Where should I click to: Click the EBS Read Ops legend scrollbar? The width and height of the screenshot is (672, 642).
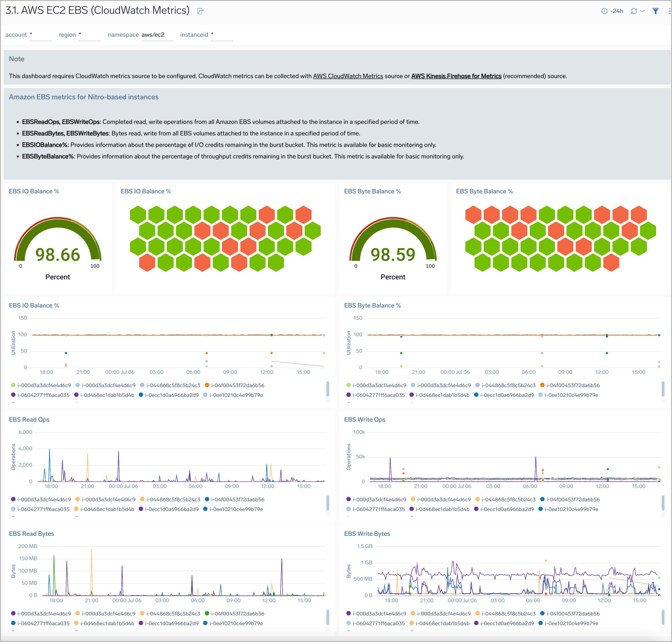coord(328,503)
